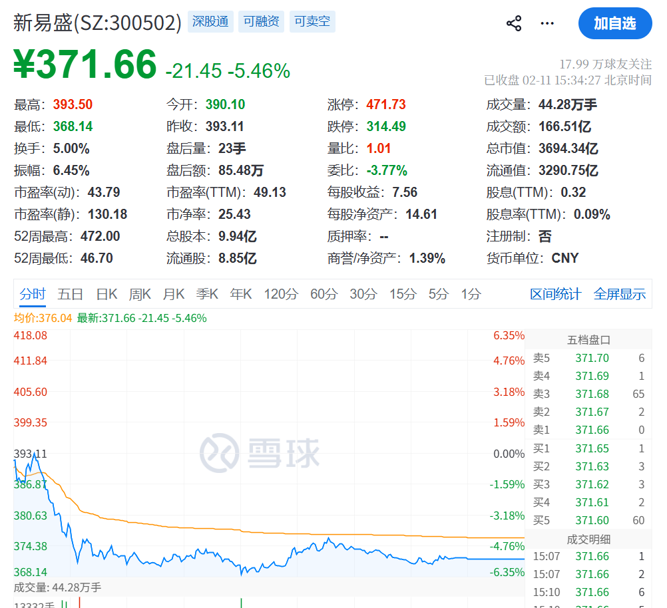
Task: Select the 深股通 tag
Action: [209, 22]
